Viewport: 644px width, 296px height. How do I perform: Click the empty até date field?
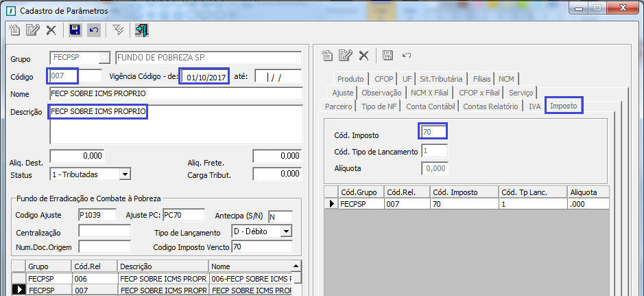[x=278, y=76]
